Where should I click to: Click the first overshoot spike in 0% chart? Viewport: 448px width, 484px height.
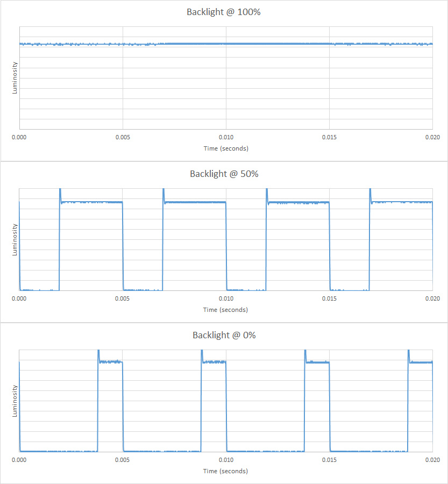[98, 354]
